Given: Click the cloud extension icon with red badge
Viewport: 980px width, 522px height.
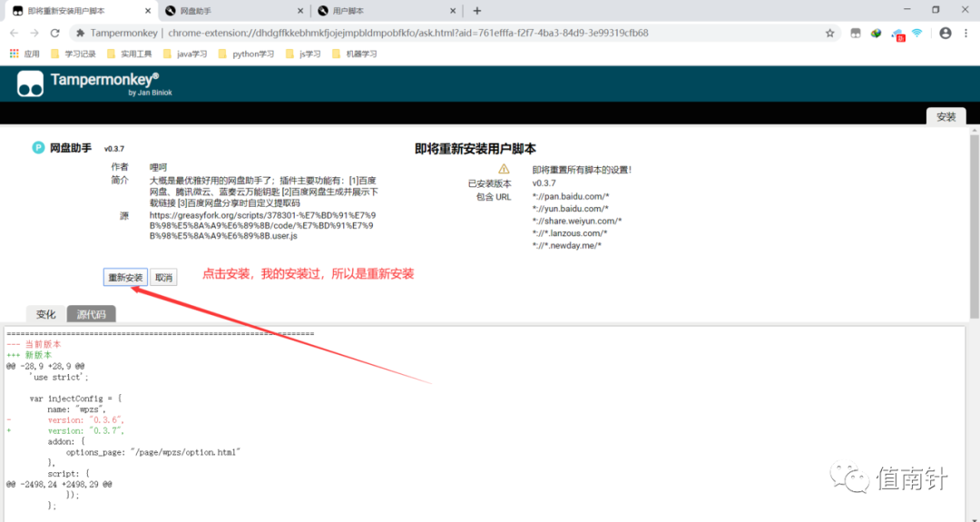Looking at the screenshot, I should 898,34.
